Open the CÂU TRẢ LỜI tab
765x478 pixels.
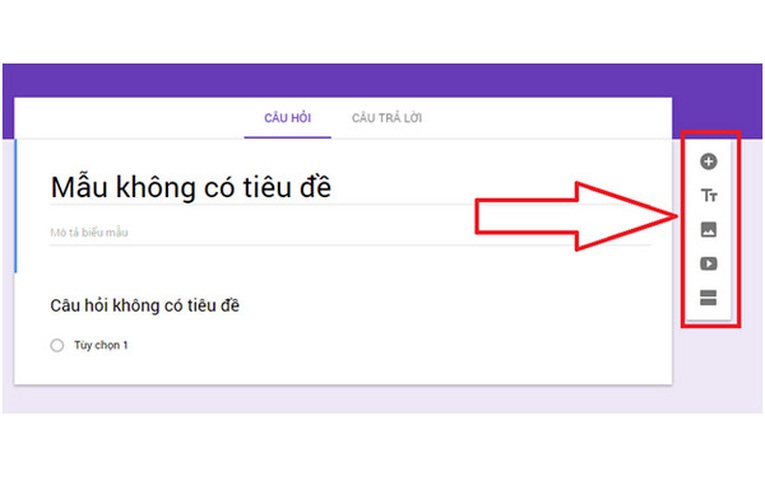click(387, 118)
